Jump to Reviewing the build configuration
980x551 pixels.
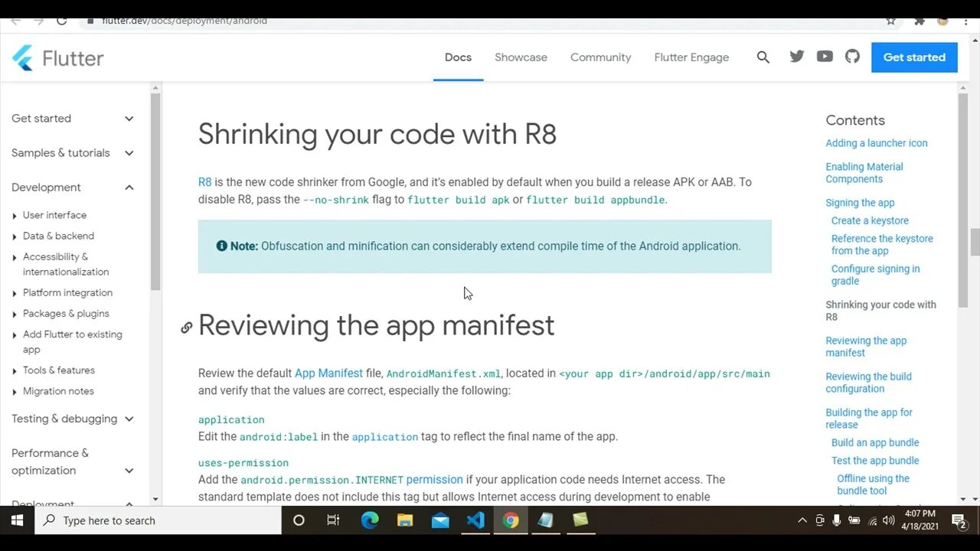coord(868,383)
